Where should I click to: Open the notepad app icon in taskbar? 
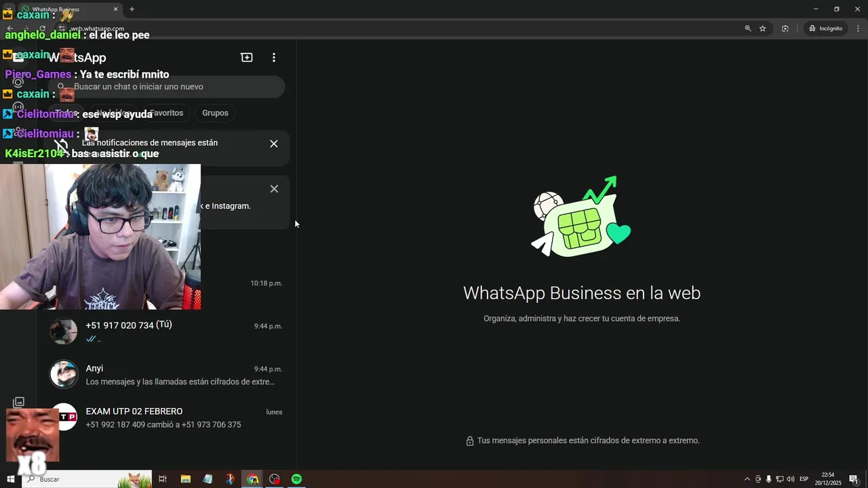208,479
